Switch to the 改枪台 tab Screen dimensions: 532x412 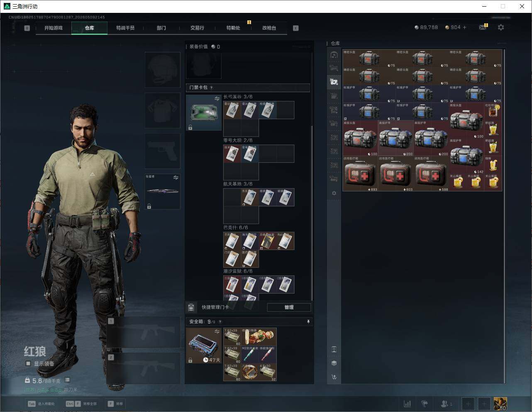[269, 28]
